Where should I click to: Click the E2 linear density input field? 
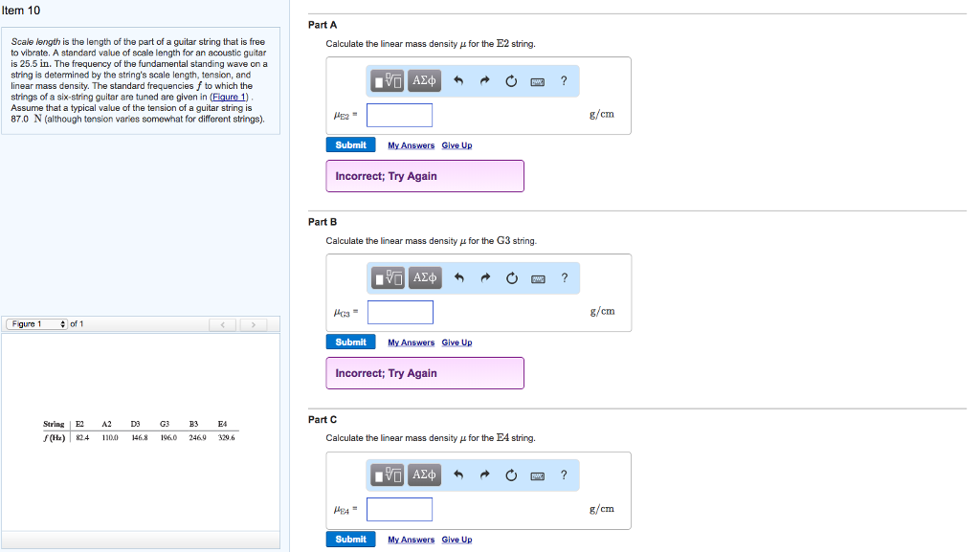tap(399, 115)
